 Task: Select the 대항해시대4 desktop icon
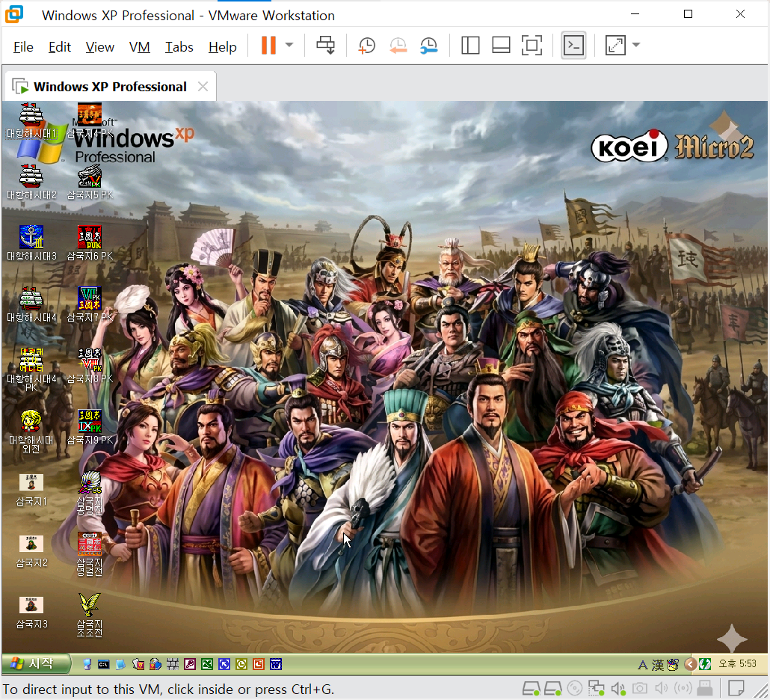coord(31,304)
